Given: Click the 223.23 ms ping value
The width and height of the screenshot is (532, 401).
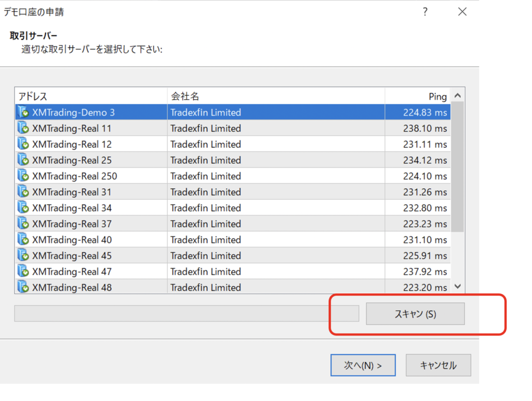Looking at the screenshot, I should click(x=425, y=224).
